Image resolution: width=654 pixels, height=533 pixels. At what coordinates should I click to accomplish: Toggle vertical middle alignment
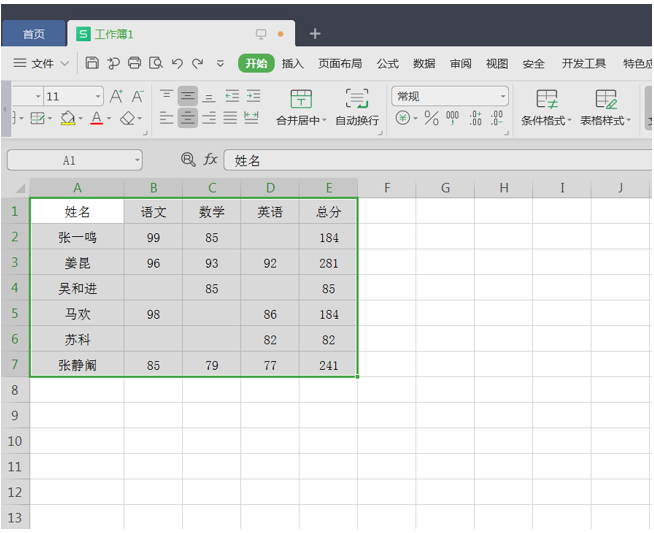coord(188,96)
